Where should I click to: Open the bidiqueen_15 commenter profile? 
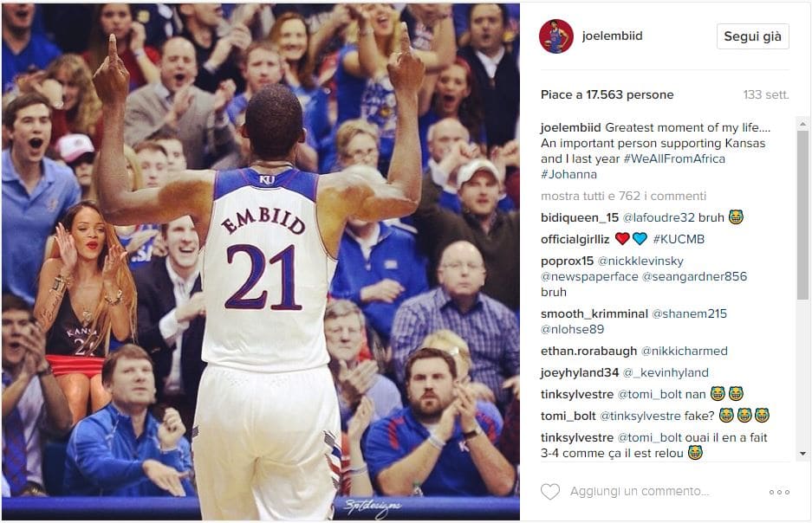(x=580, y=218)
